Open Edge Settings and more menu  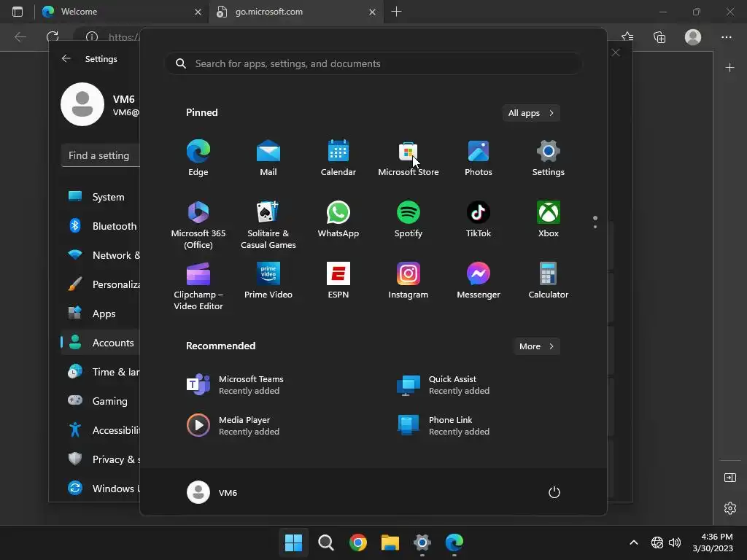(726, 36)
